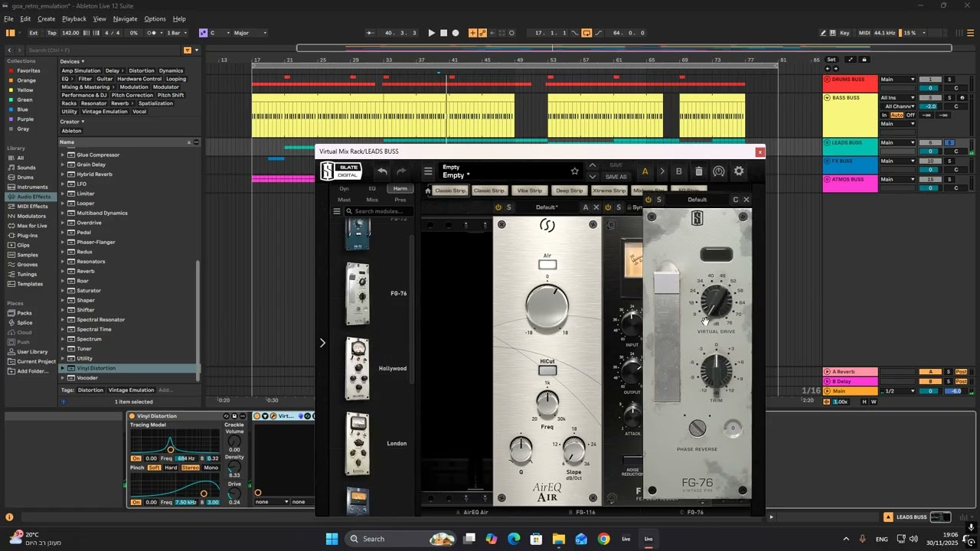Click the London module thumbnail in the list
Image resolution: width=980 pixels, height=551 pixels.
click(x=358, y=444)
